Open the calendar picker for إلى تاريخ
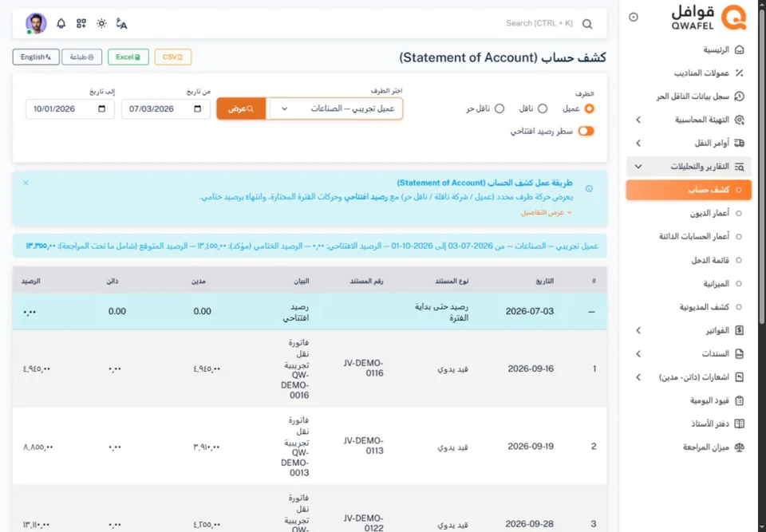 point(101,109)
